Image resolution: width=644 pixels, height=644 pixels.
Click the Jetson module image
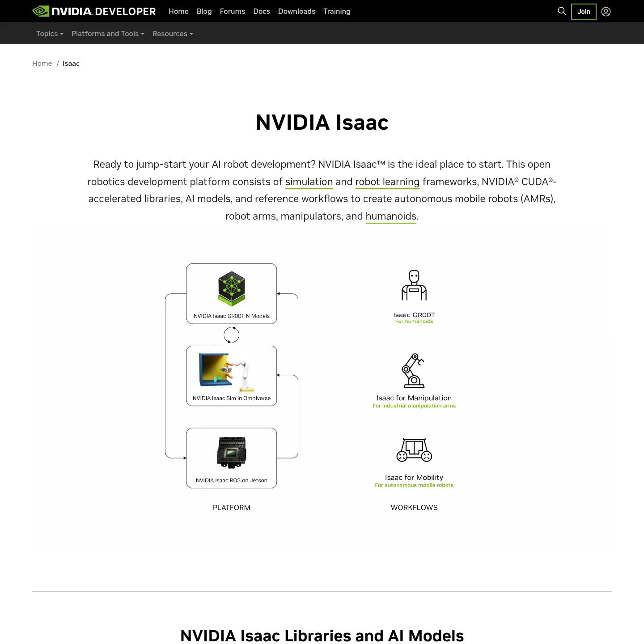(232, 453)
